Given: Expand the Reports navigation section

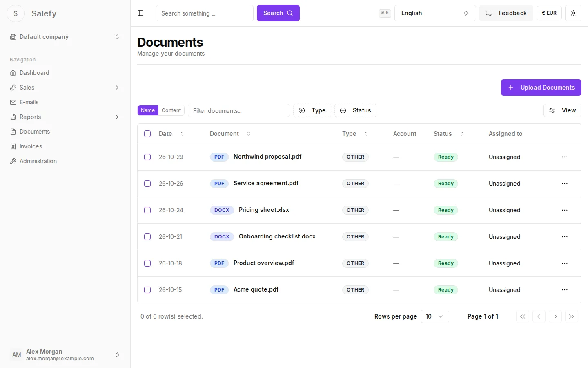Looking at the screenshot, I should (65, 117).
